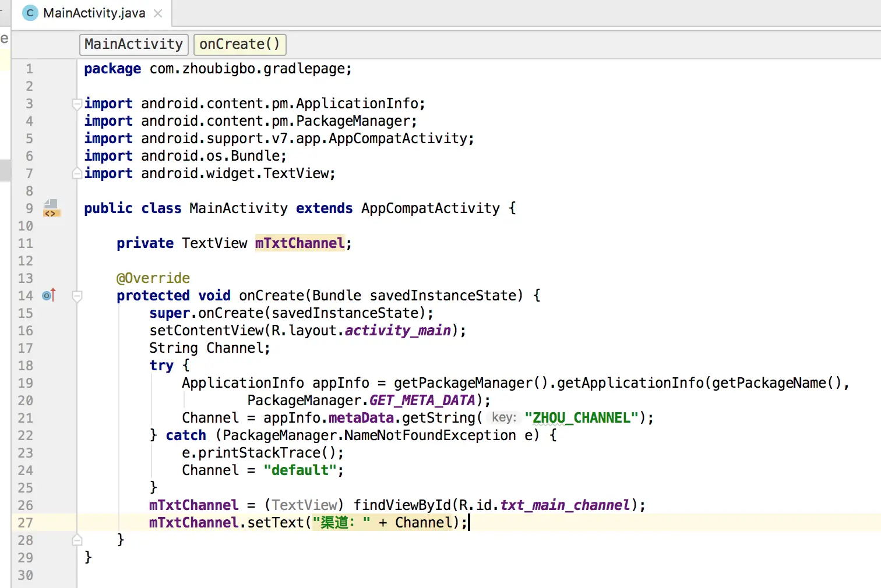Click the method fold end marker at line 28
This screenshot has width=881, height=588.
click(76, 540)
